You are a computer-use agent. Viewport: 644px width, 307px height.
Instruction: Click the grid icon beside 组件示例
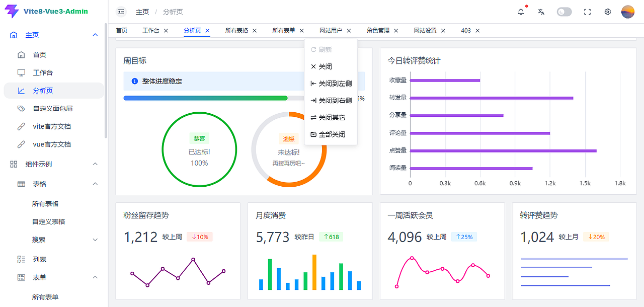click(14, 164)
